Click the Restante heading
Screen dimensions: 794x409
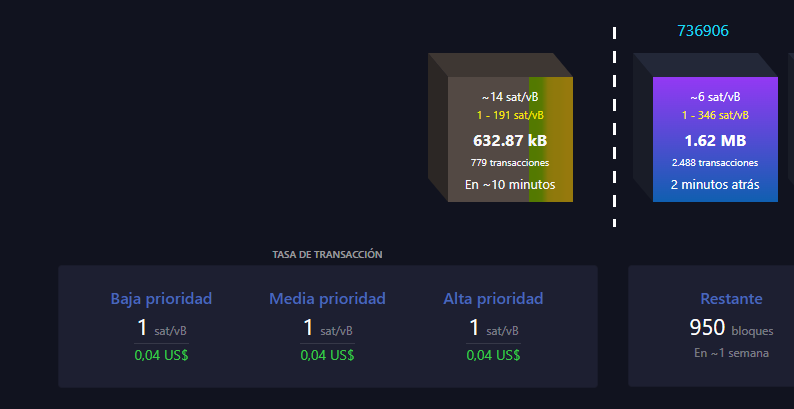pos(731,299)
